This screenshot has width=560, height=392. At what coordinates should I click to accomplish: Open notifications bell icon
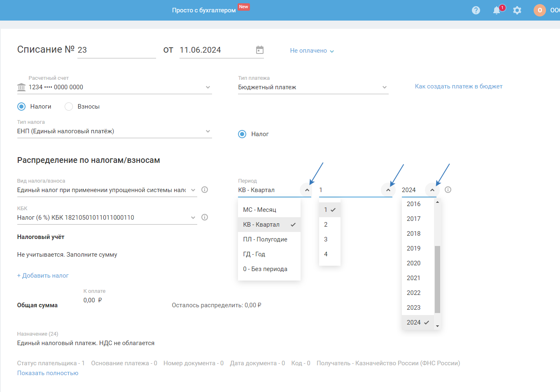pos(497,10)
